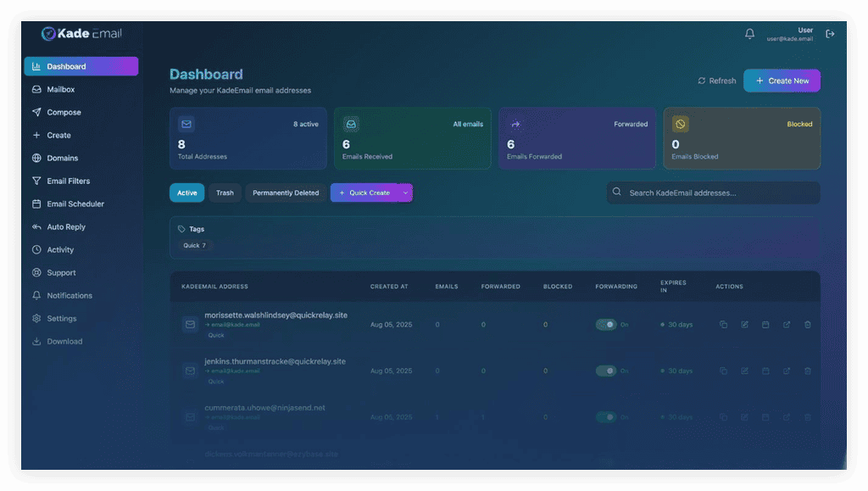
Task: Click the Support lifebuoy icon
Action: pos(36,273)
